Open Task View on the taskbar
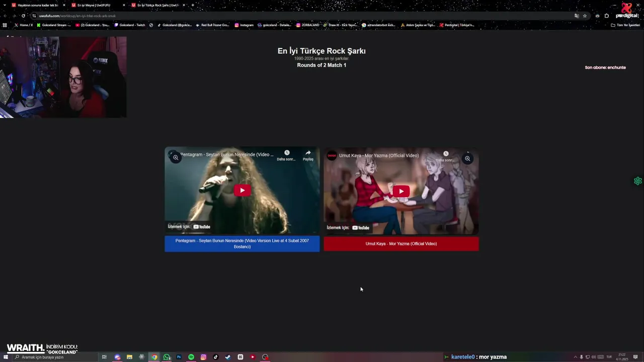 [x=104, y=357]
